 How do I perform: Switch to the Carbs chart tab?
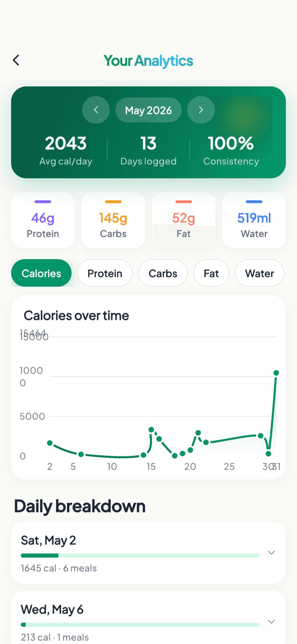point(163,273)
